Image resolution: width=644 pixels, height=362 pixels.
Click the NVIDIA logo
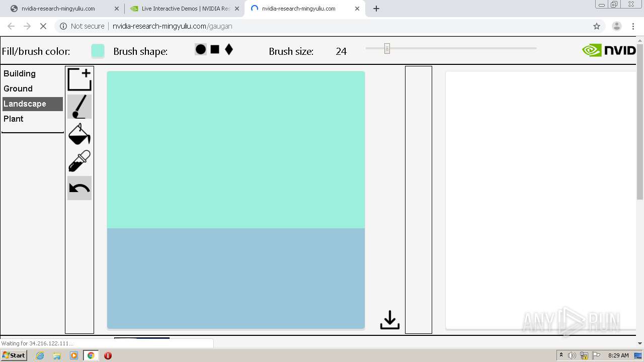609,50
